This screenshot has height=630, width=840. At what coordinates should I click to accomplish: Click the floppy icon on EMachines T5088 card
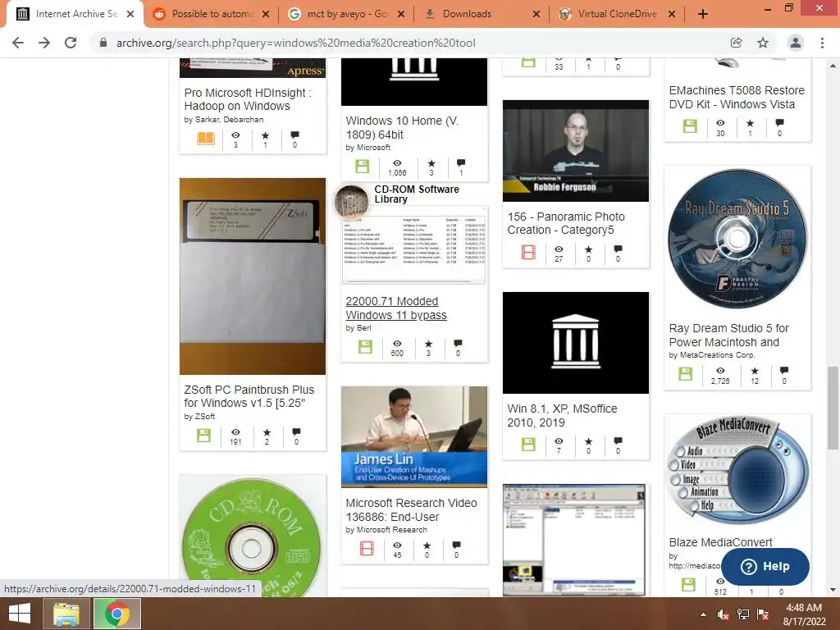tap(690, 126)
